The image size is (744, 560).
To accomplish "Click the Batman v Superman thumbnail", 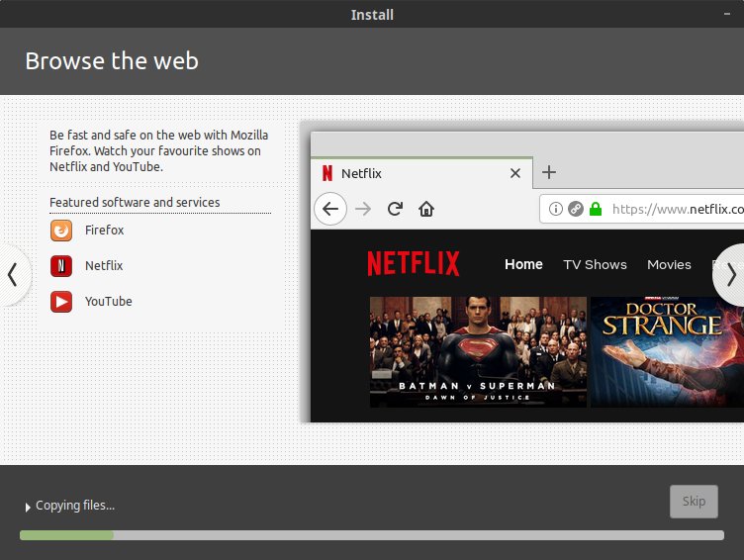I will coord(478,351).
